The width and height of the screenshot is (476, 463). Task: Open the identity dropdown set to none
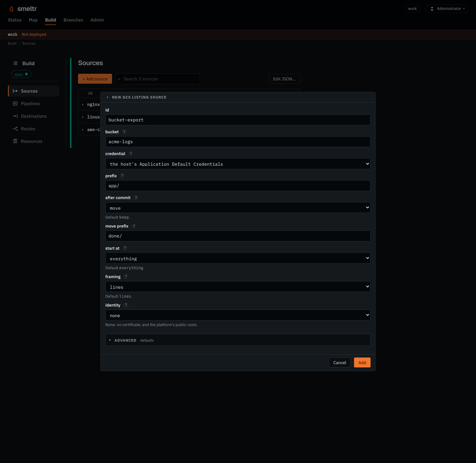tap(238, 315)
